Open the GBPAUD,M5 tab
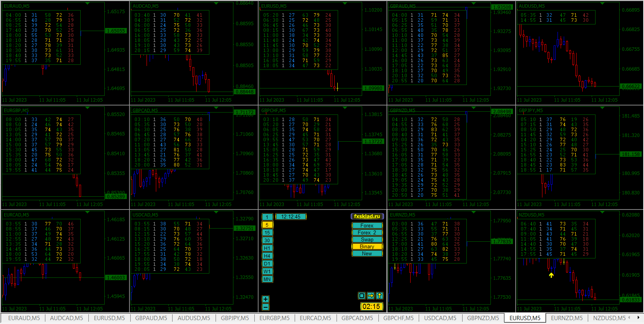This screenshot has height=324, width=644. click(x=151, y=318)
